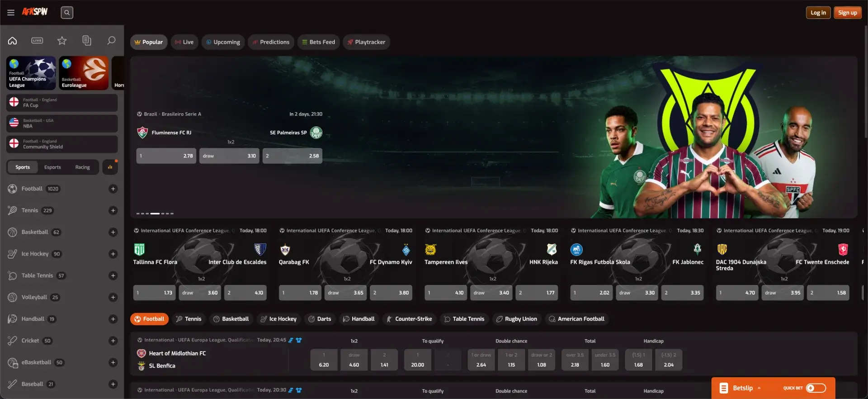The height and width of the screenshot is (399, 868).
Task: Switch to the Esports tab
Action: coord(52,167)
